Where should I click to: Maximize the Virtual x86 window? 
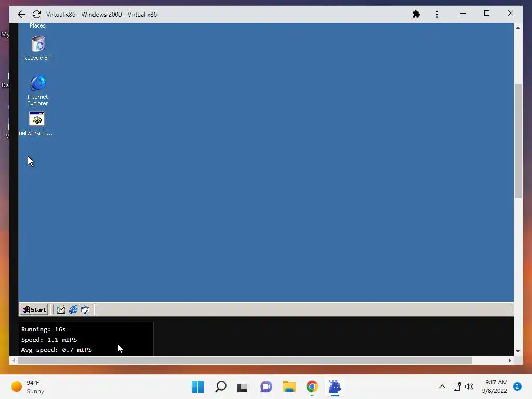click(486, 14)
